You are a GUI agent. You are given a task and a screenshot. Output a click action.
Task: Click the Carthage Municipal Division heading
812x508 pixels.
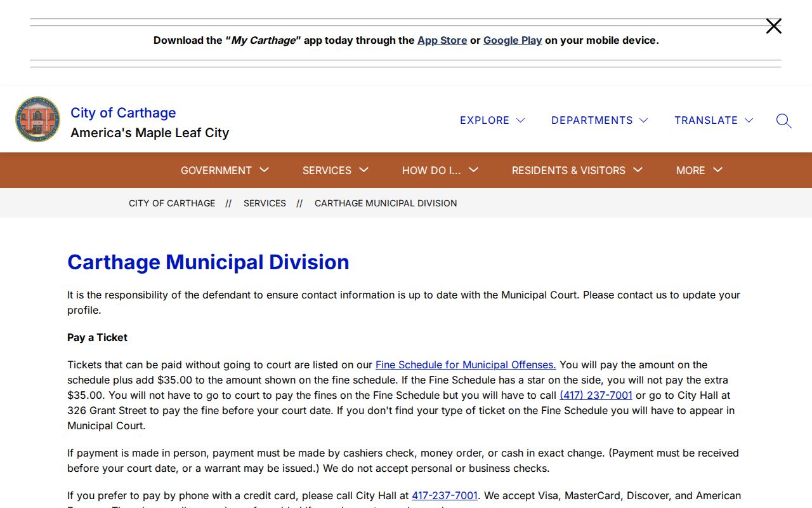(x=208, y=262)
